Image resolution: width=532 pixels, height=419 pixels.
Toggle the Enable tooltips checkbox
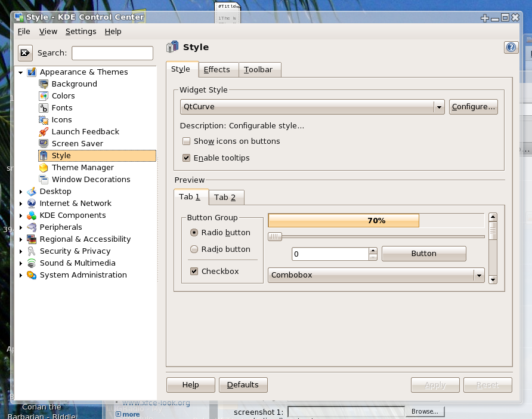coord(186,158)
